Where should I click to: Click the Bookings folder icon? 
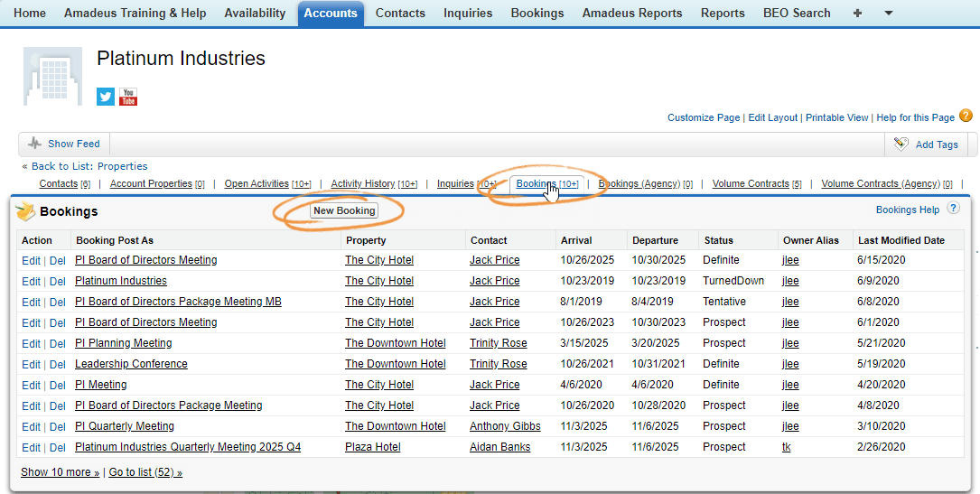[25, 211]
